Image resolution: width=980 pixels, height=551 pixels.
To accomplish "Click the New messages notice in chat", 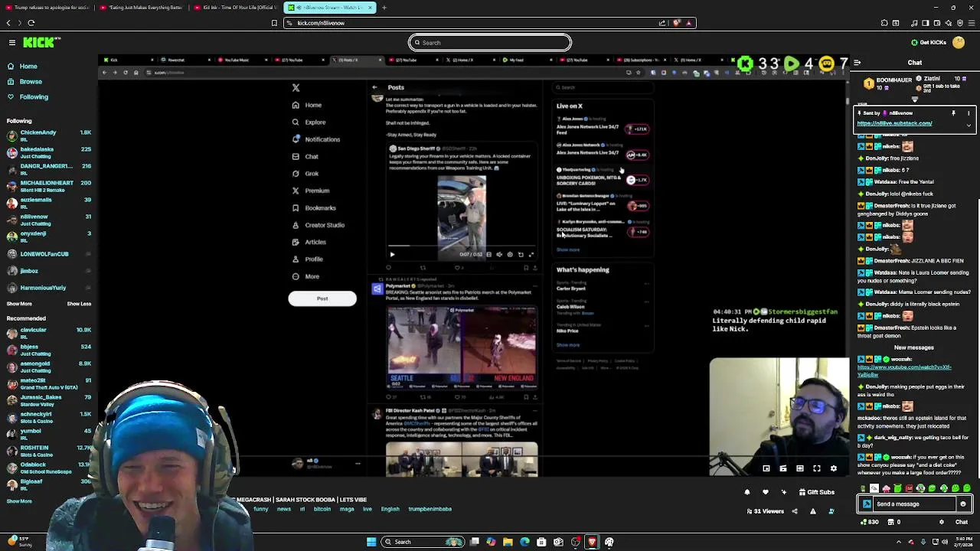I will coord(914,347).
